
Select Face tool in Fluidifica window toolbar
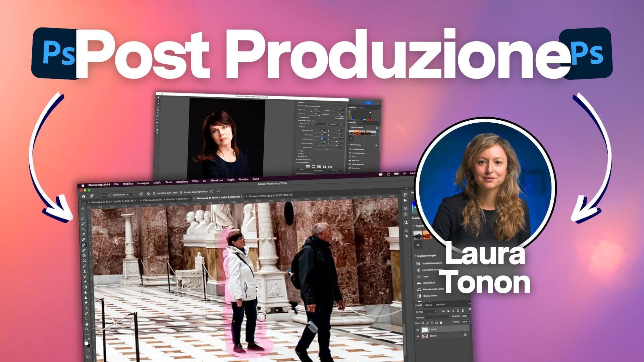[x=157, y=126]
